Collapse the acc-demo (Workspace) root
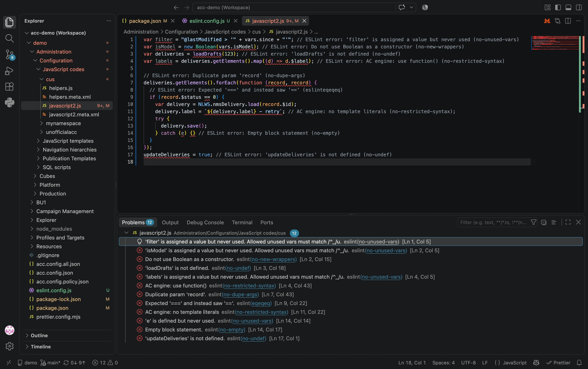This screenshot has height=369, width=588. (x=27, y=33)
